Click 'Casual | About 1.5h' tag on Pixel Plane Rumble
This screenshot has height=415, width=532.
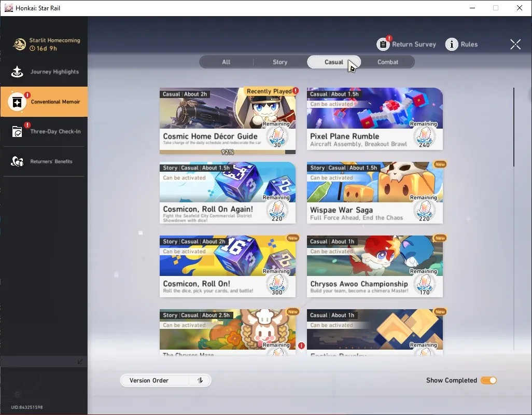(x=334, y=94)
